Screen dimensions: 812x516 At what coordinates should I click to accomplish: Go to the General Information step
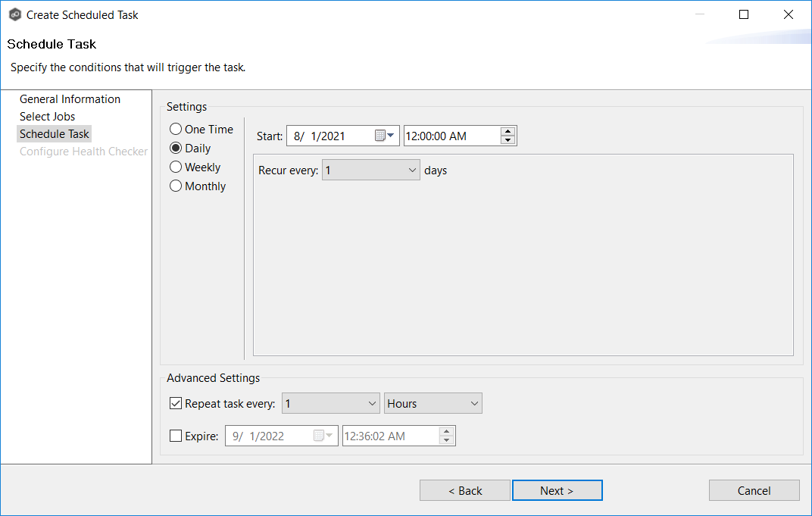70,99
